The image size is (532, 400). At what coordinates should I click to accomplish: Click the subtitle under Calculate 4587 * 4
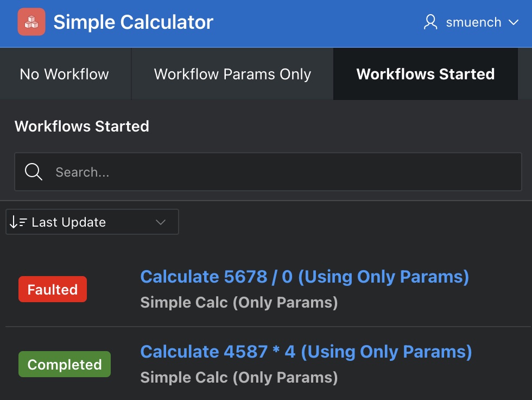tap(239, 377)
